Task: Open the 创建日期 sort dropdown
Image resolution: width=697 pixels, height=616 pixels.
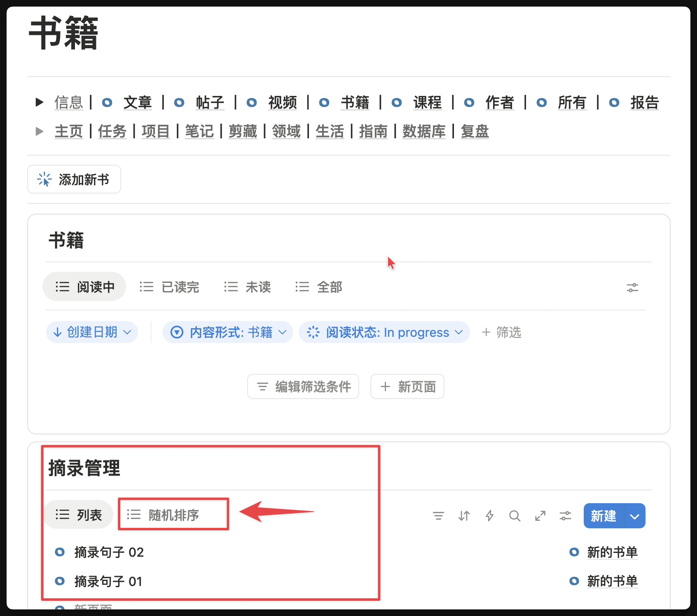Action: coord(92,332)
